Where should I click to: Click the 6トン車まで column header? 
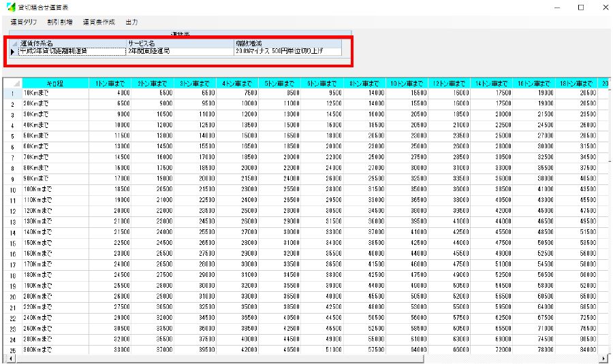(x=322, y=83)
